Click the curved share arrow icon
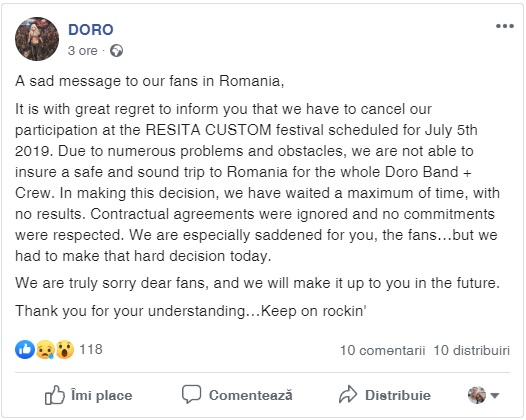This screenshot has width=526, height=420. click(x=348, y=394)
